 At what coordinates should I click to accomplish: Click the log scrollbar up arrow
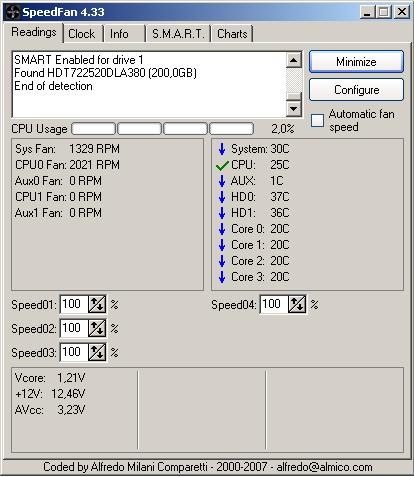pos(294,60)
